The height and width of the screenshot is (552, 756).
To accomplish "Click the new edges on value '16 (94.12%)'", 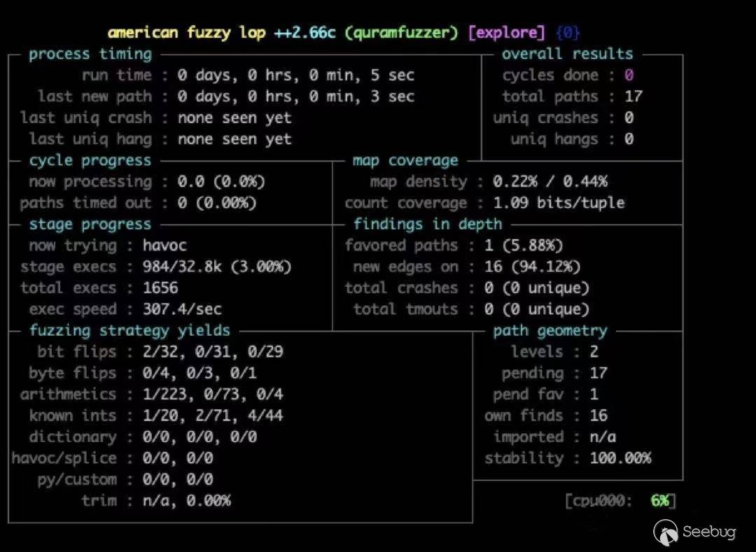I will tap(532, 267).
